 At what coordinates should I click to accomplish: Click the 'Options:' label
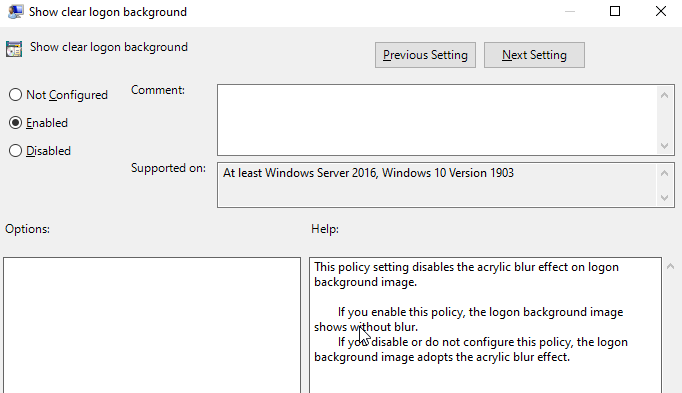[27, 229]
